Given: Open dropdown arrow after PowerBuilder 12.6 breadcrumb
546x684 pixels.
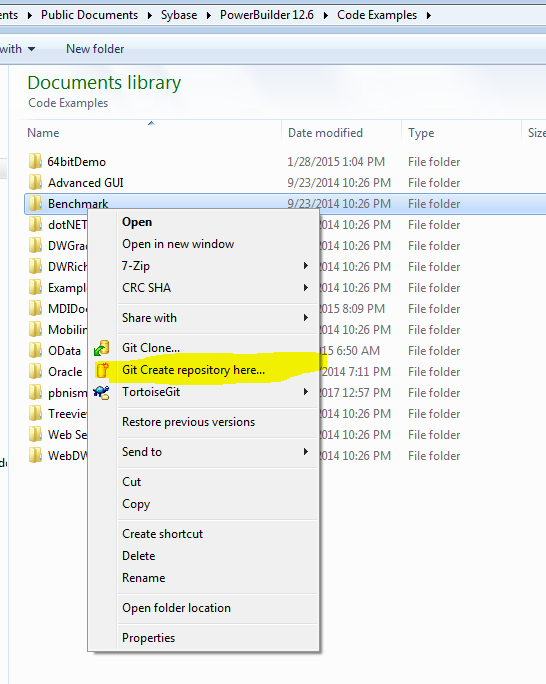Looking at the screenshot, I should point(326,15).
